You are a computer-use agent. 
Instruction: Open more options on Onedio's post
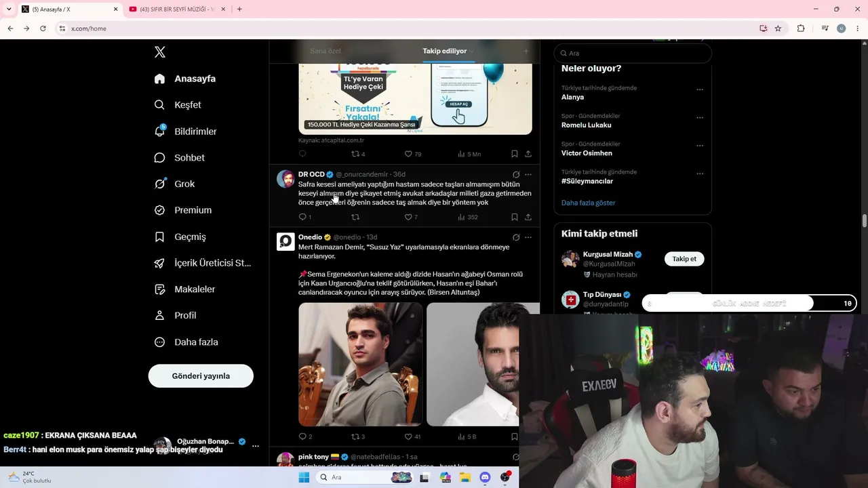point(528,237)
